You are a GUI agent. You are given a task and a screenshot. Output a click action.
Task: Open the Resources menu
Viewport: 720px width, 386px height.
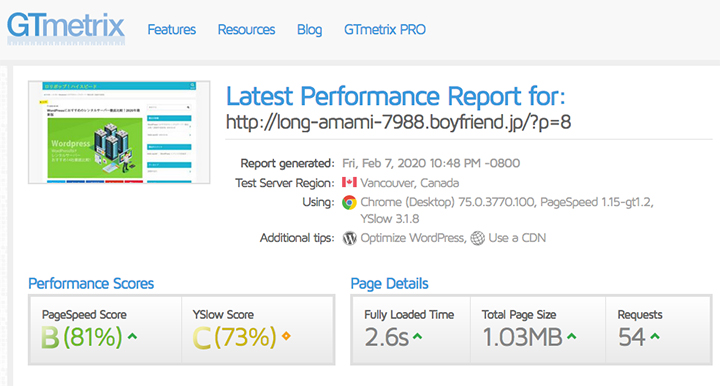[246, 30]
